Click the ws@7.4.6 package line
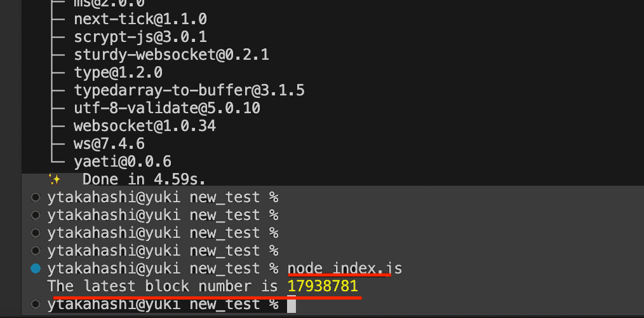The width and height of the screenshot is (644, 318). 109,144
